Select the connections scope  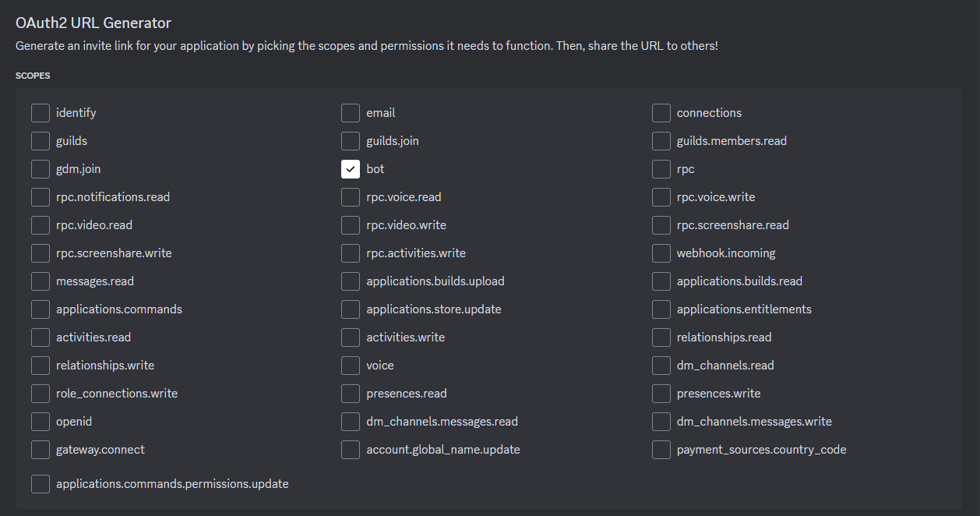(x=661, y=113)
